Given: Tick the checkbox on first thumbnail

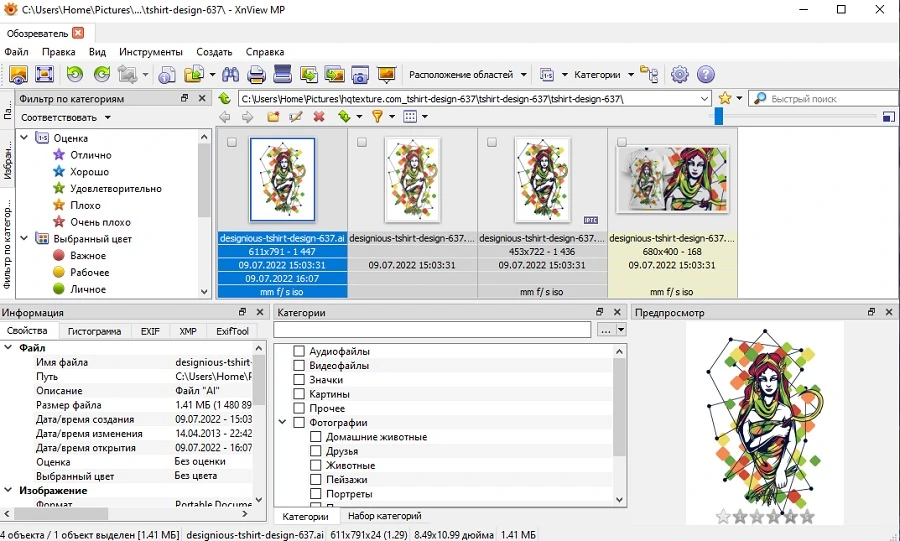Looking at the screenshot, I should (x=232, y=142).
